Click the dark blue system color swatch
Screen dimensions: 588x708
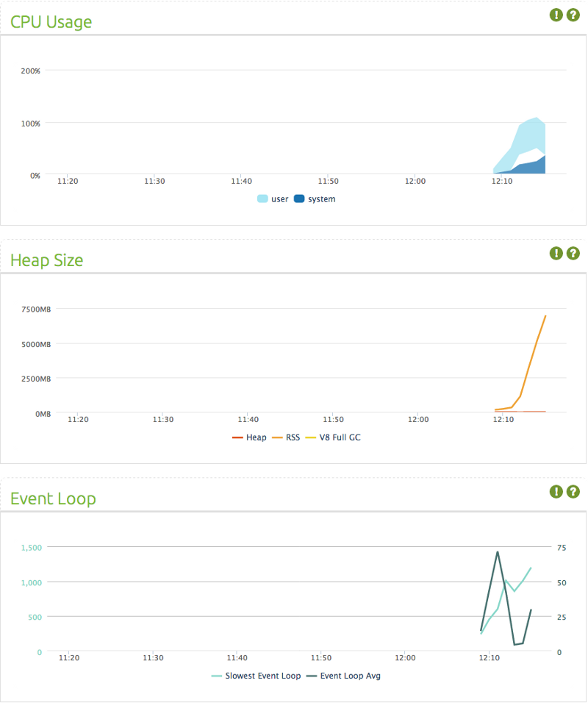pyautogui.click(x=299, y=199)
